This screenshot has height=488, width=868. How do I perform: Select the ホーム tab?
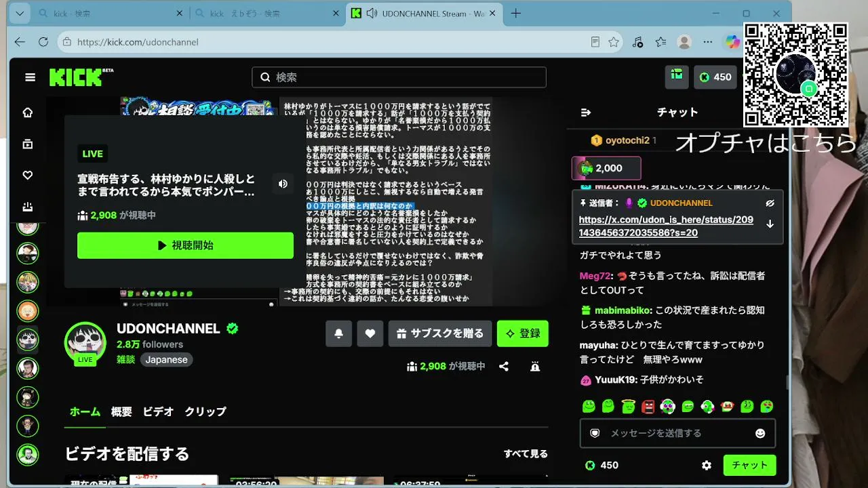[x=85, y=411]
